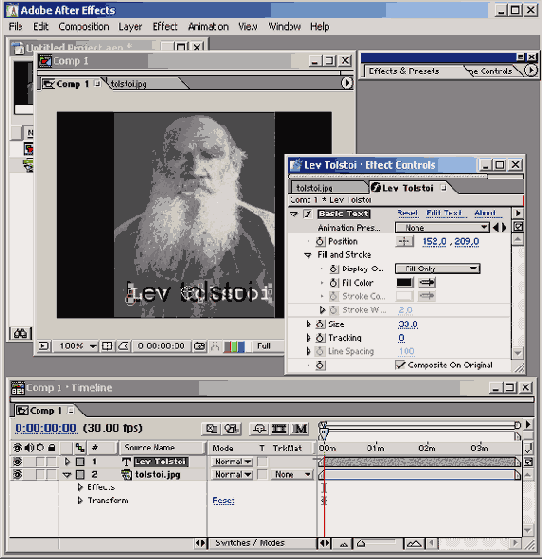Click Reset link for Basic Text effect

(x=408, y=213)
